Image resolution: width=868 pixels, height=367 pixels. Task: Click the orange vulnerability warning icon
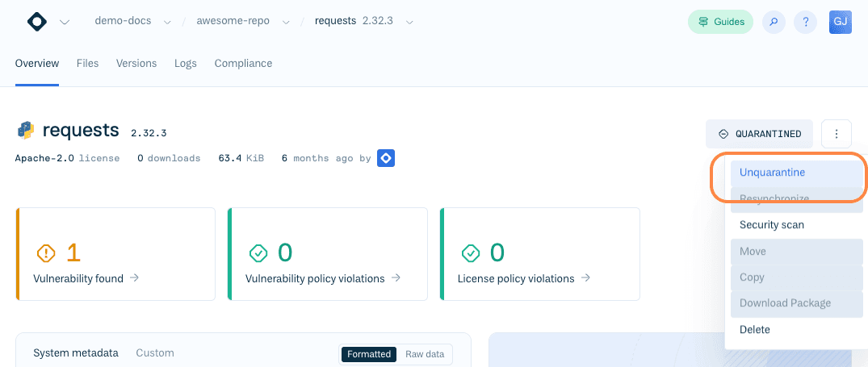coord(46,253)
